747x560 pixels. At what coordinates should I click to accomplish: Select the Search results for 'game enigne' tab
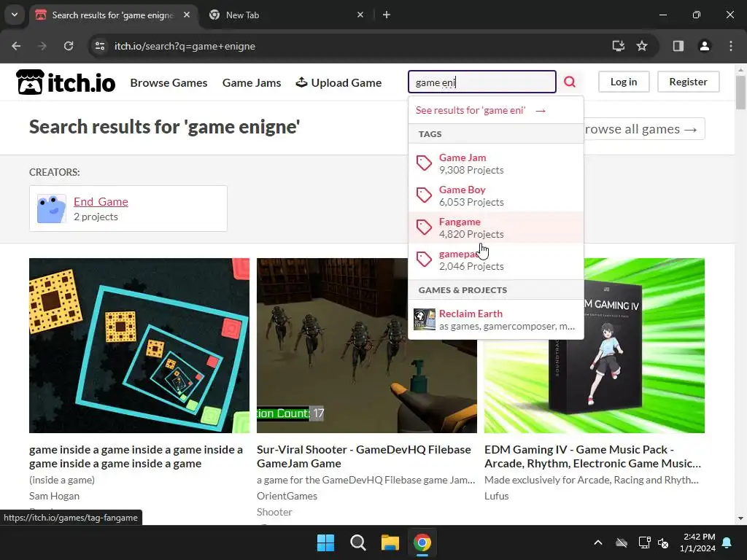[x=113, y=15]
